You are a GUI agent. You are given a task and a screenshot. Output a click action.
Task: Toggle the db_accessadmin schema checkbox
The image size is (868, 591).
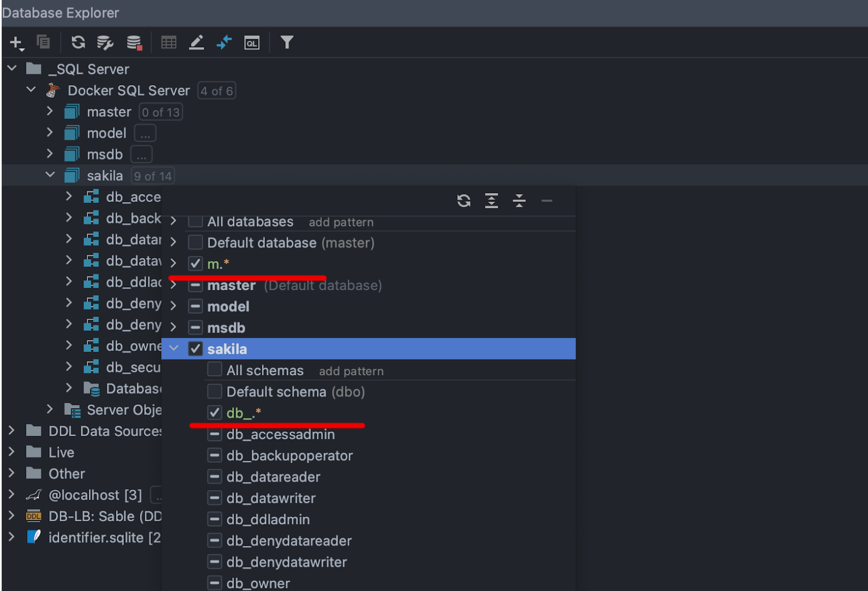pos(215,434)
